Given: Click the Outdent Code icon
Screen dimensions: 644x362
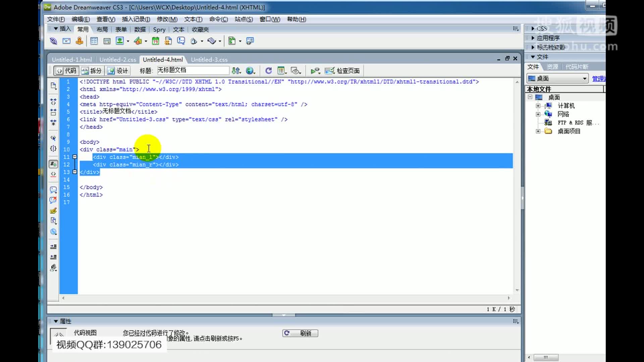Looking at the screenshot, I should [x=53, y=257].
